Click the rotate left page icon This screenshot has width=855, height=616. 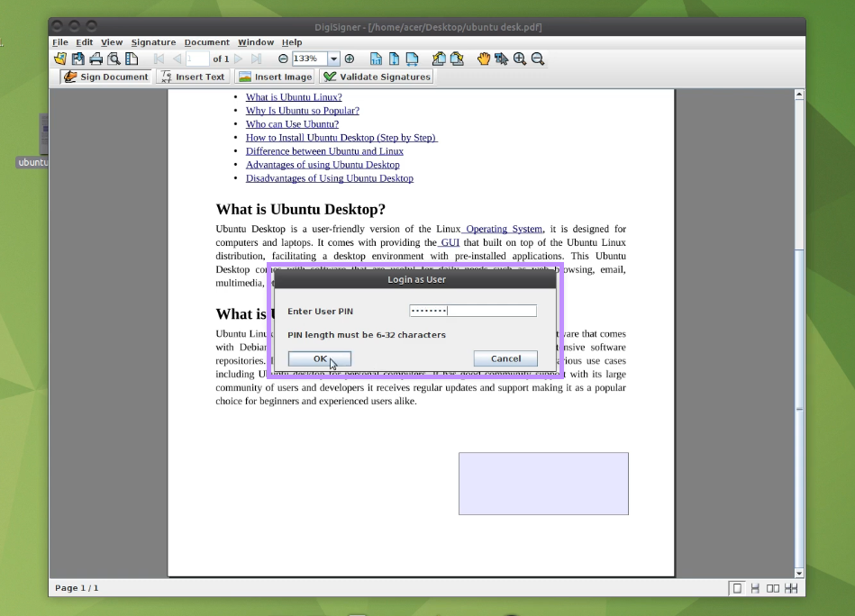click(x=439, y=59)
